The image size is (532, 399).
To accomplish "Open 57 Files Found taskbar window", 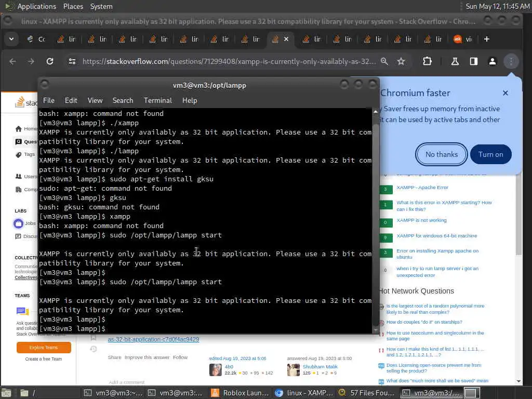I will (367, 393).
